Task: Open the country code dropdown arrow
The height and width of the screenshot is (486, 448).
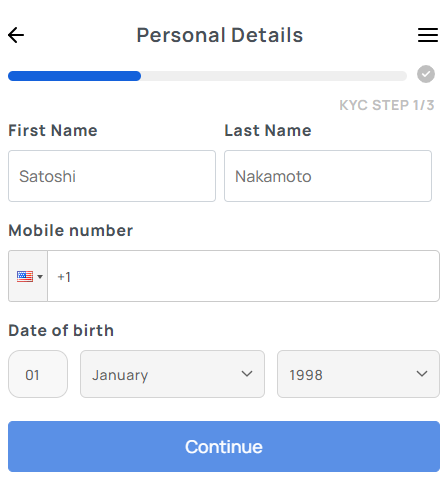Action: coord(40,277)
